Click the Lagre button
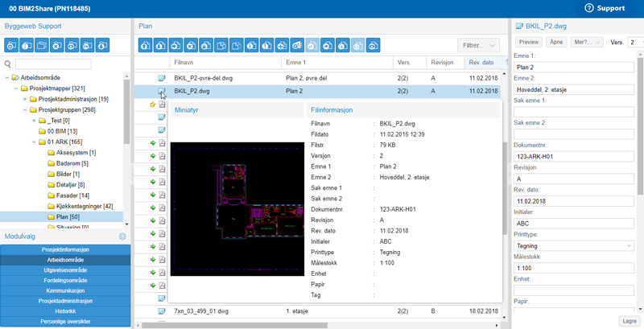The image size is (644, 329). (x=630, y=321)
